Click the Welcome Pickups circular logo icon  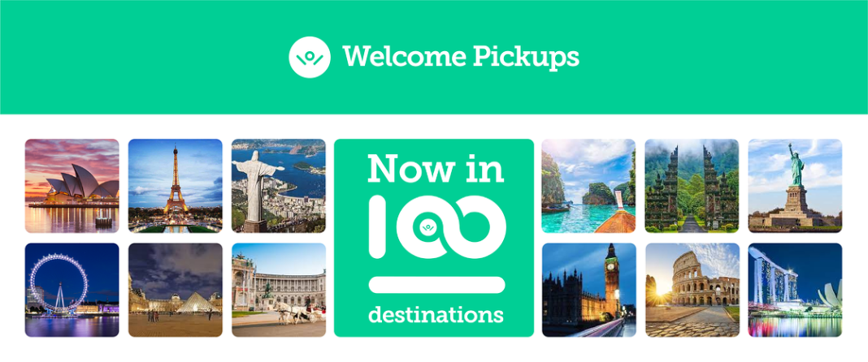(x=310, y=57)
